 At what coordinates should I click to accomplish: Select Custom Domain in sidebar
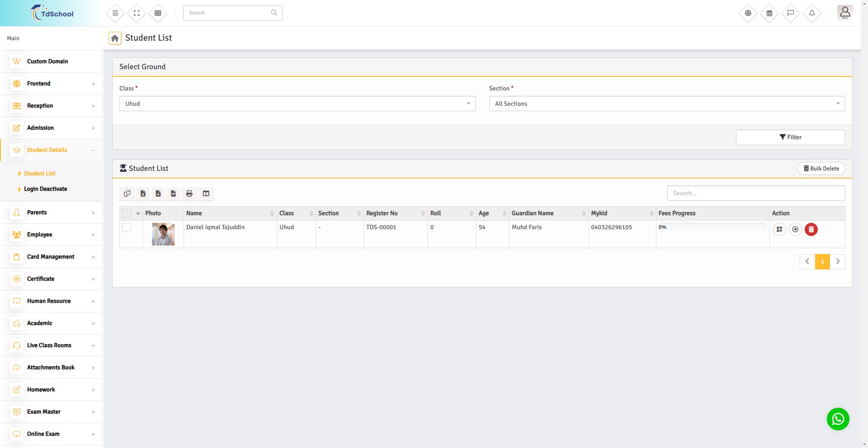click(47, 61)
